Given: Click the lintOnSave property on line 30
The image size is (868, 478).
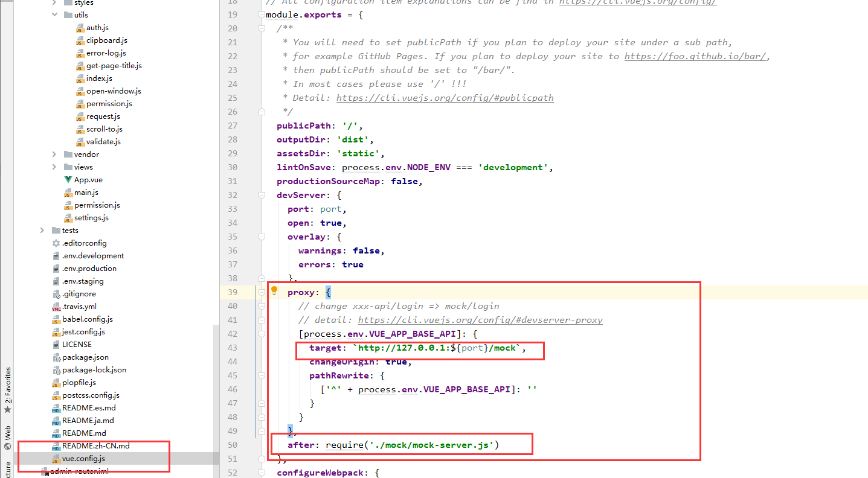Looking at the screenshot, I should tap(304, 167).
